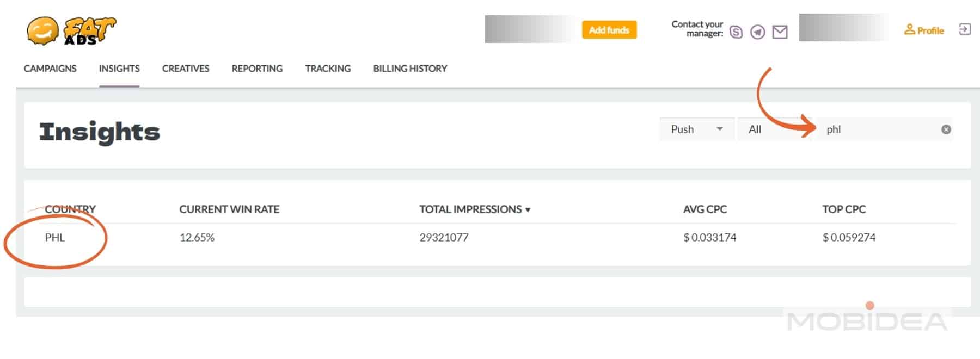The height and width of the screenshot is (359, 980).
Task: Click the country search field containing phl
Action: pyautogui.click(x=877, y=129)
